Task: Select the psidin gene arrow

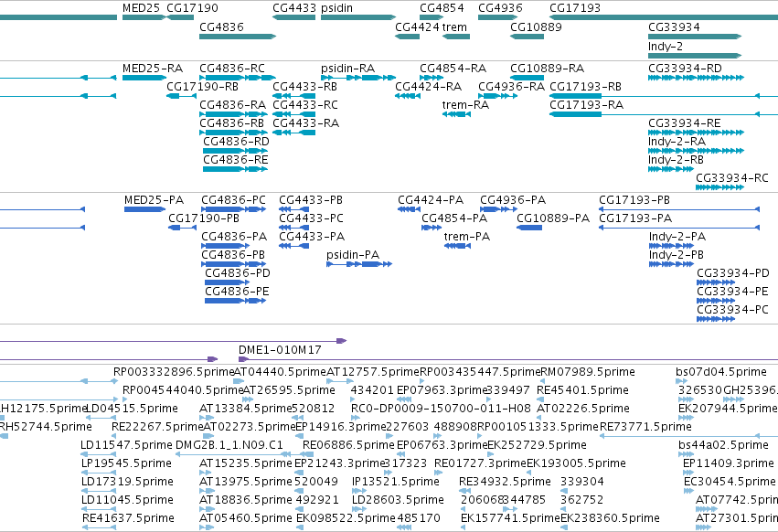Action: point(358,17)
